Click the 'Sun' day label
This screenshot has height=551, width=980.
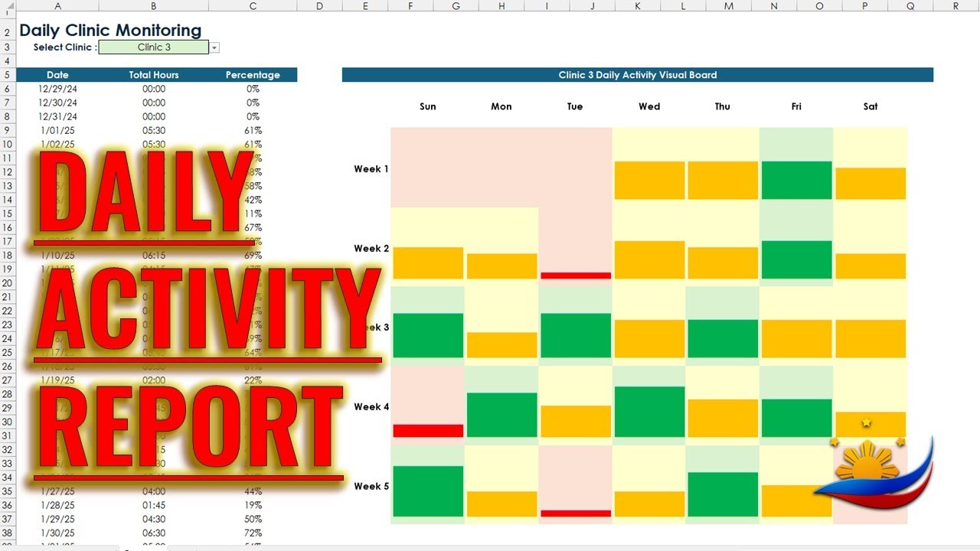(x=428, y=106)
